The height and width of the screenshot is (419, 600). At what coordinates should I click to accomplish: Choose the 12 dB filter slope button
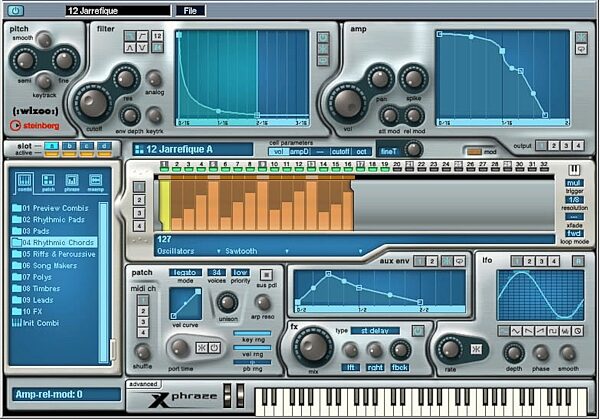pos(157,36)
